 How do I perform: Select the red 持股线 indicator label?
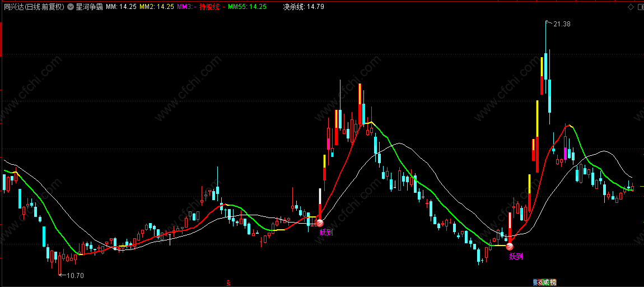coord(212,7)
